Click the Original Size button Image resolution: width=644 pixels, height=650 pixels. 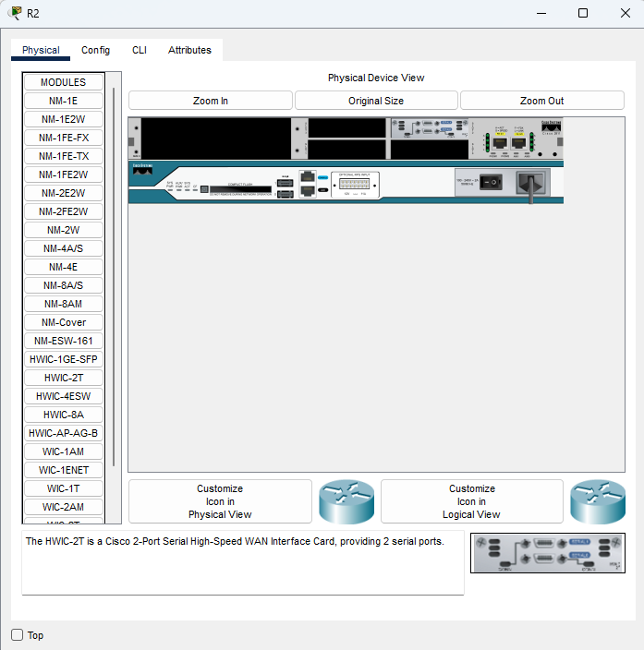(x=376, y=101)
